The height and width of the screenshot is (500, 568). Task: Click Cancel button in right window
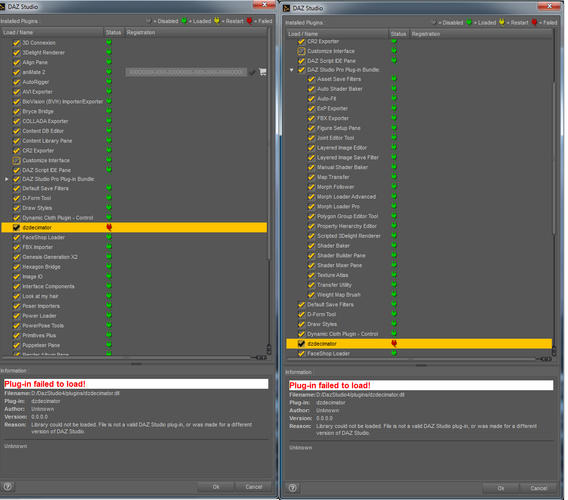[539, 488]
